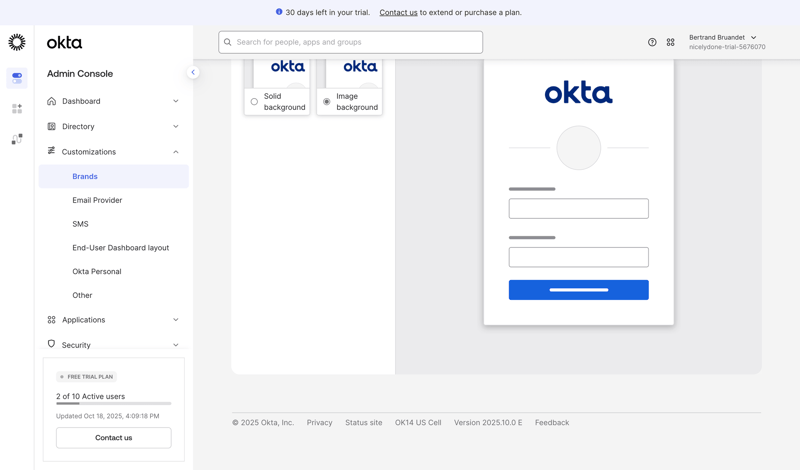Select the Admin Console toggle icon in rail

(x=17, y=78)
